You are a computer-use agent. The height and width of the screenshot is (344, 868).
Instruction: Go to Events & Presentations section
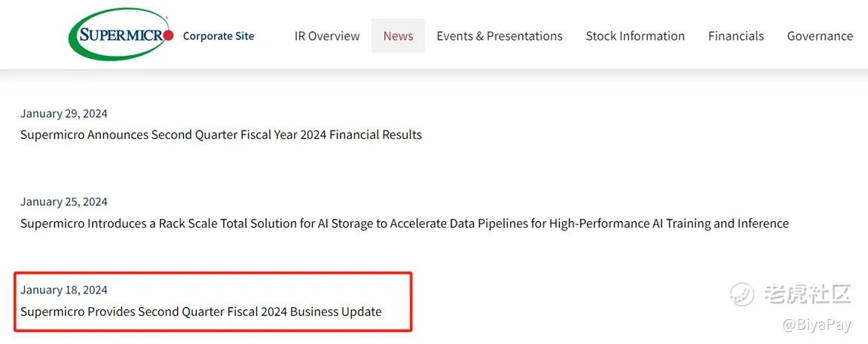pos(500,36)
